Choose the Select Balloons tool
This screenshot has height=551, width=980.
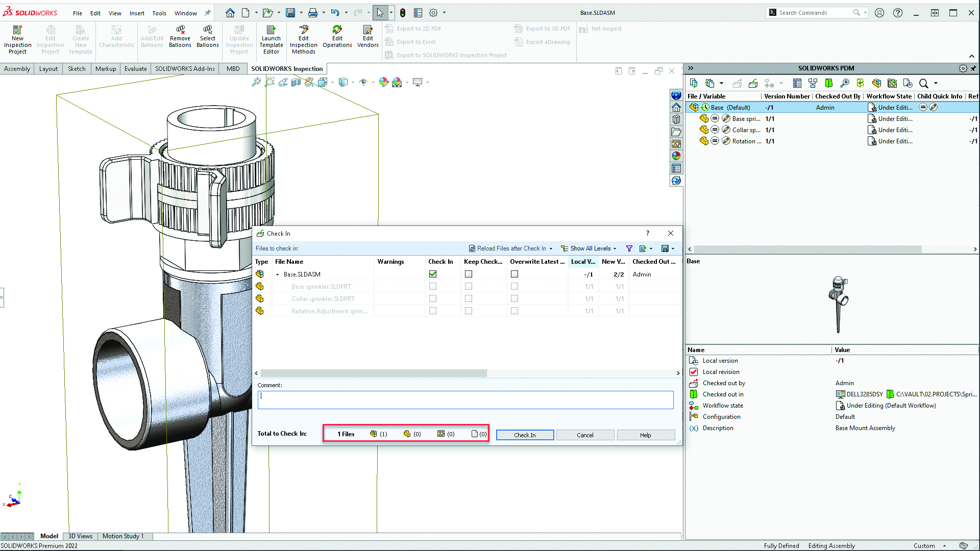coord(208,37)
